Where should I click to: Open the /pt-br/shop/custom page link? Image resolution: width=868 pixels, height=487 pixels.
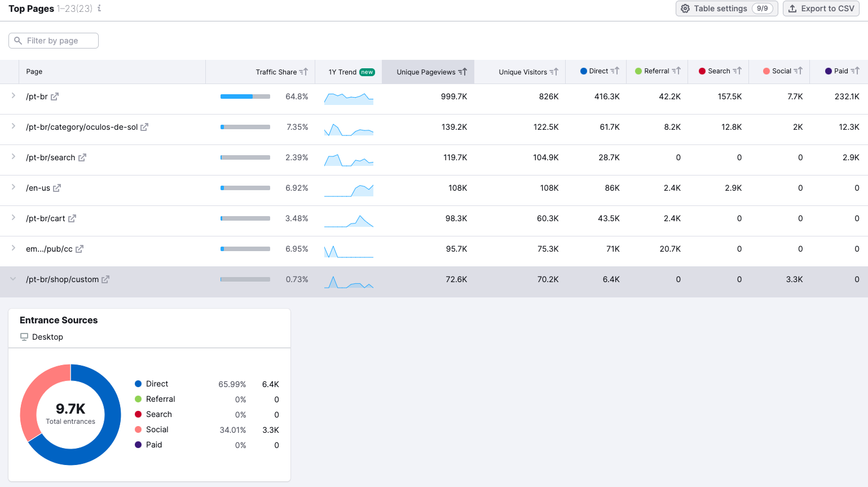(62, 279)
